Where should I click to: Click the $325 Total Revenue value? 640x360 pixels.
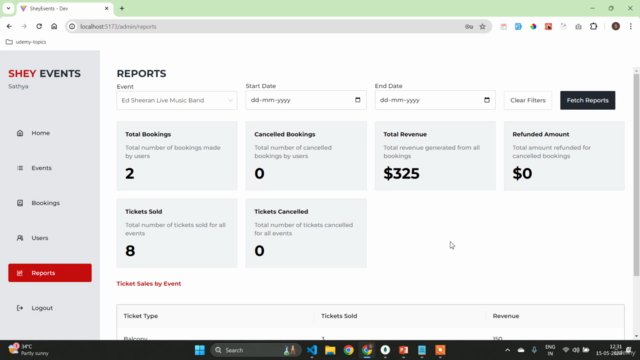[401, 173]
